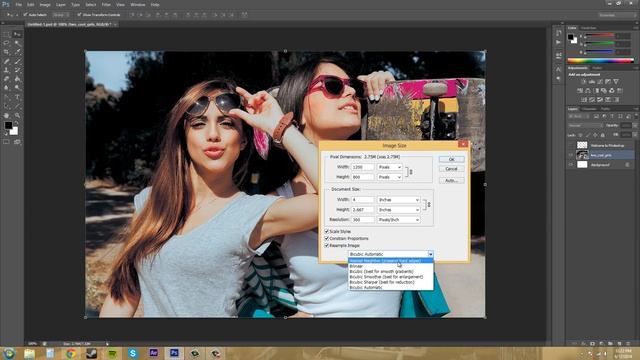Select the Line shape tool

[x=18, y=106]
